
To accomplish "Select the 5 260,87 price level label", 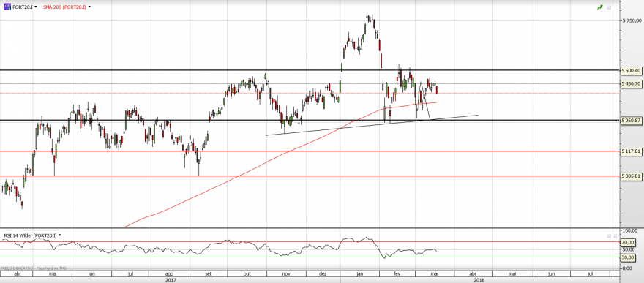I will (x=631, y=121).
